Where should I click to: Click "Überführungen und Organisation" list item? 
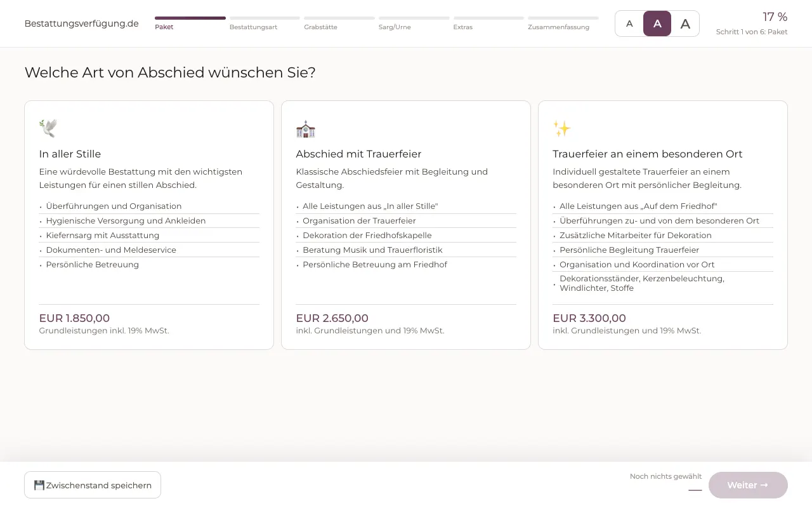coord(149,206)
